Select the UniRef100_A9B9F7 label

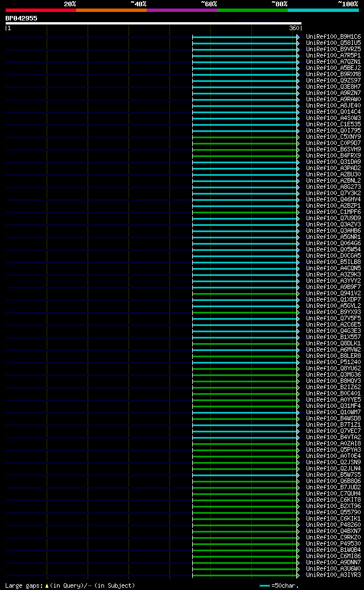333,287
